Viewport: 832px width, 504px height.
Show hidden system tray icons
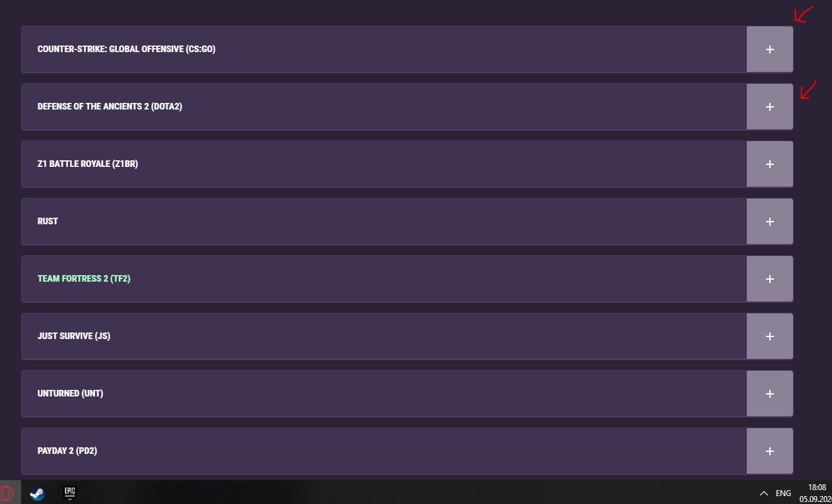(x=763, y=493)
